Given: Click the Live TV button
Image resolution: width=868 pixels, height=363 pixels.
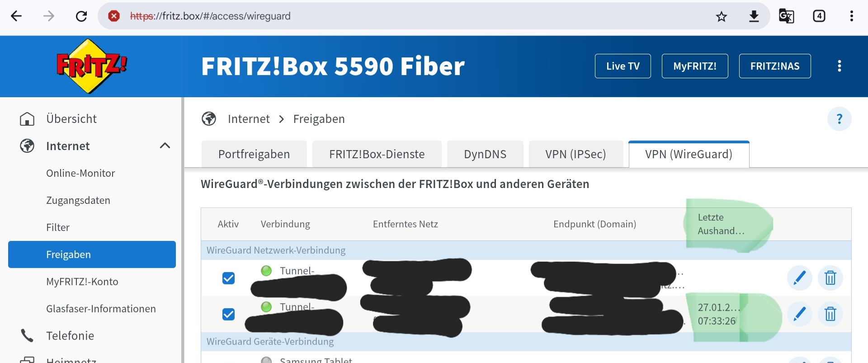Looking at the screenshot, I should (x=623, y=66).
